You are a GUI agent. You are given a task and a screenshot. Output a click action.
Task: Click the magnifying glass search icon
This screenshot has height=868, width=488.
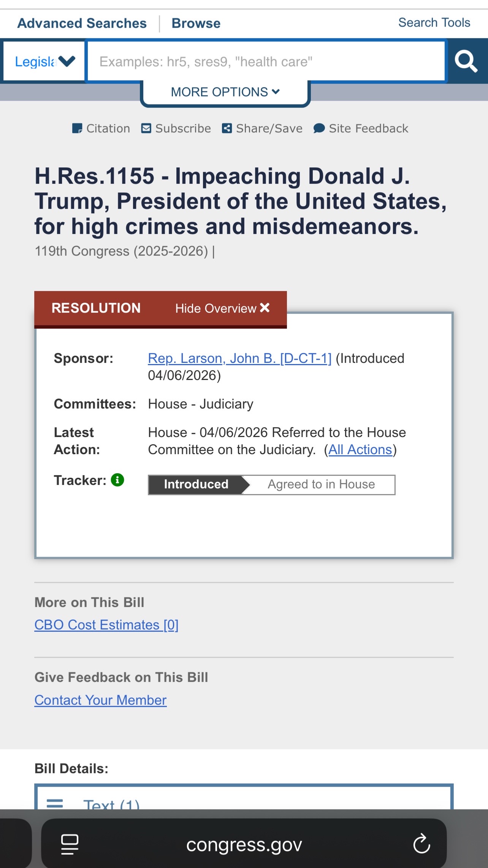pyautogui.click(x=466, y=61)
